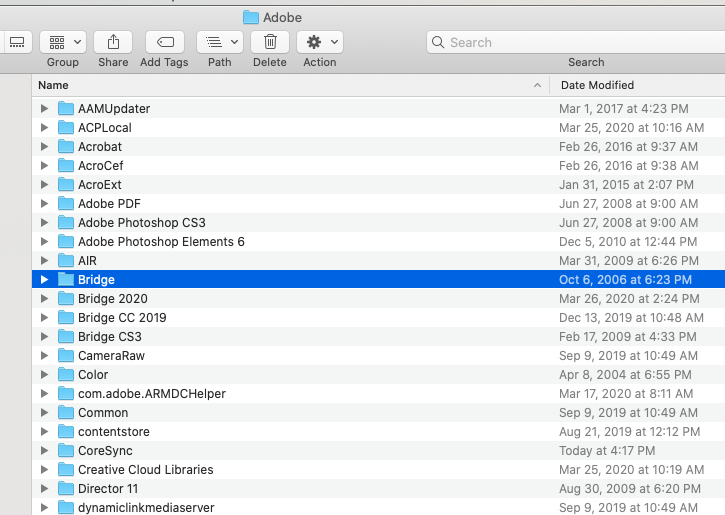
Task: Sort by the Name column header
Action: tap(280, 85)
